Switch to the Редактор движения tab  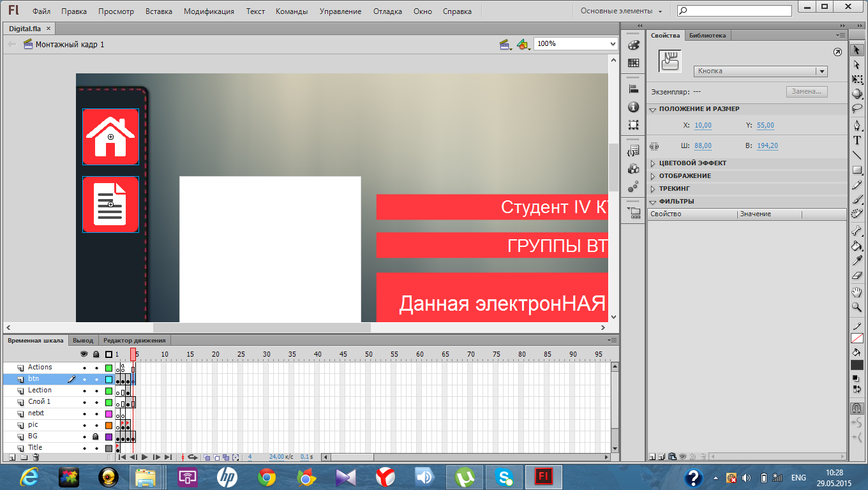135,341
